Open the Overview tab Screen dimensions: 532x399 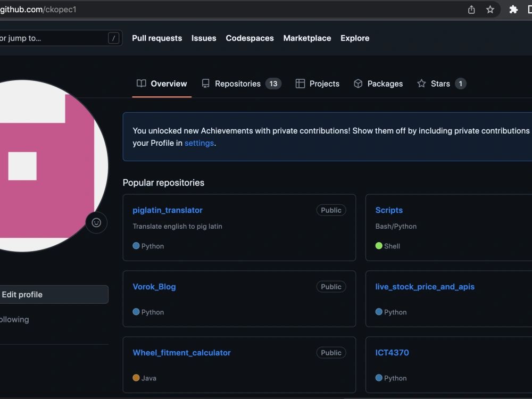[162, 84]
